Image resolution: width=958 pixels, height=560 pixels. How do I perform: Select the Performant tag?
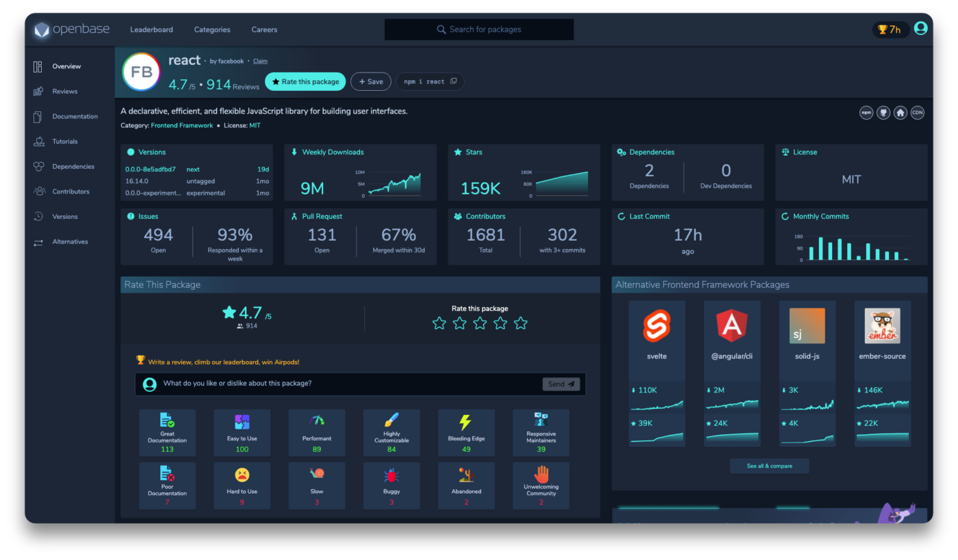317,433
